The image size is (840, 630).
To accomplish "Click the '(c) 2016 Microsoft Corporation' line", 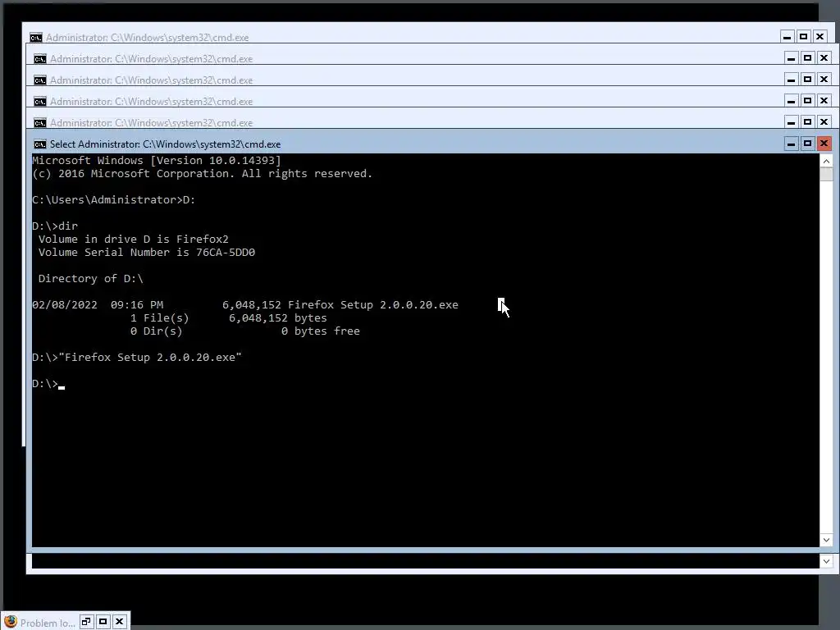I will click(x=202, y=174).
